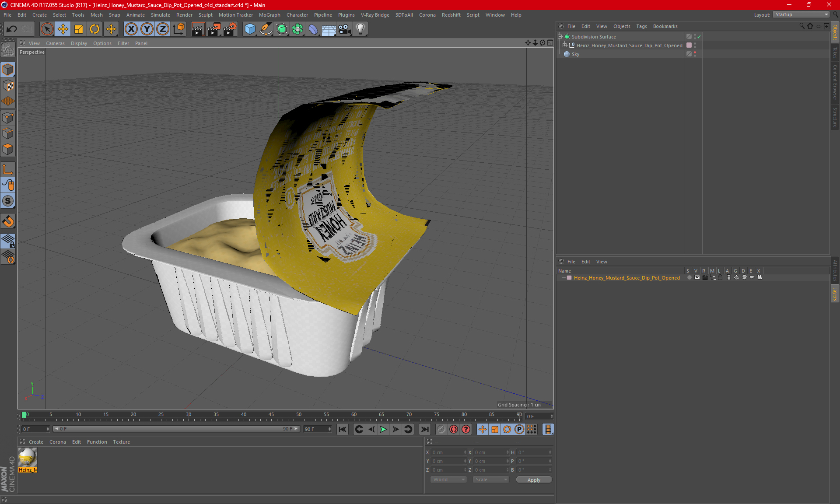840x504 pixels.
Task: Add a Cube primitive object
Action: click(250, 29)
